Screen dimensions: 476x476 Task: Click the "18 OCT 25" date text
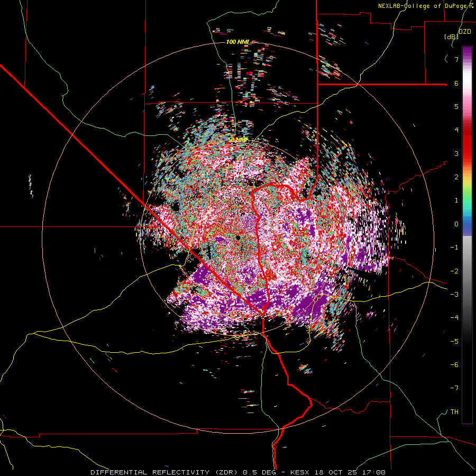(335, 472)
